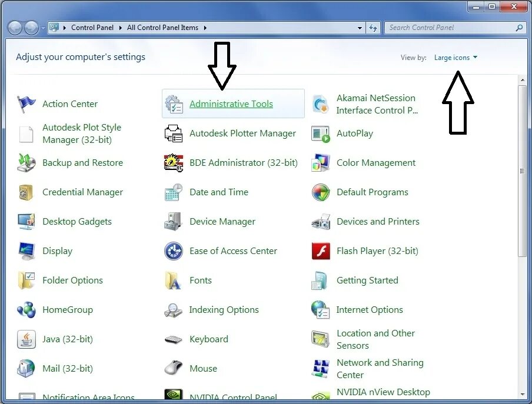532x404 pixels.
Task: Open the Devices and Printers icon
Action: tap(320, 222)
